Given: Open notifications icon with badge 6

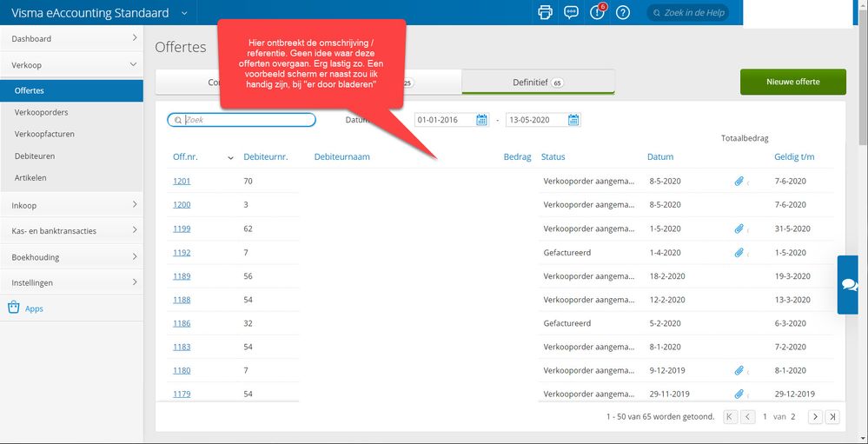Looking at the screenshot, I should click(x=597, y=11).
